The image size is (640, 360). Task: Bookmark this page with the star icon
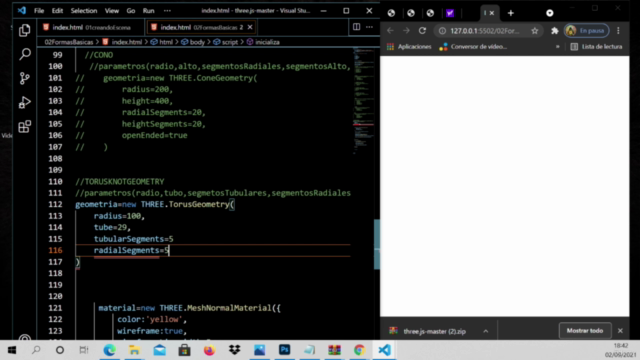[x=535, y=31]
